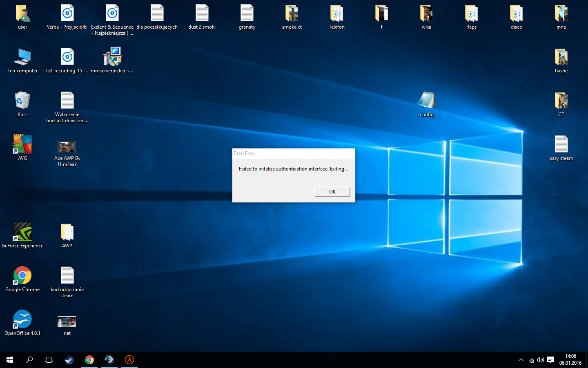588x368 pixels.
Task: Click the Show desktop sliver on the taskbar
Action: (x=587, y=360)
